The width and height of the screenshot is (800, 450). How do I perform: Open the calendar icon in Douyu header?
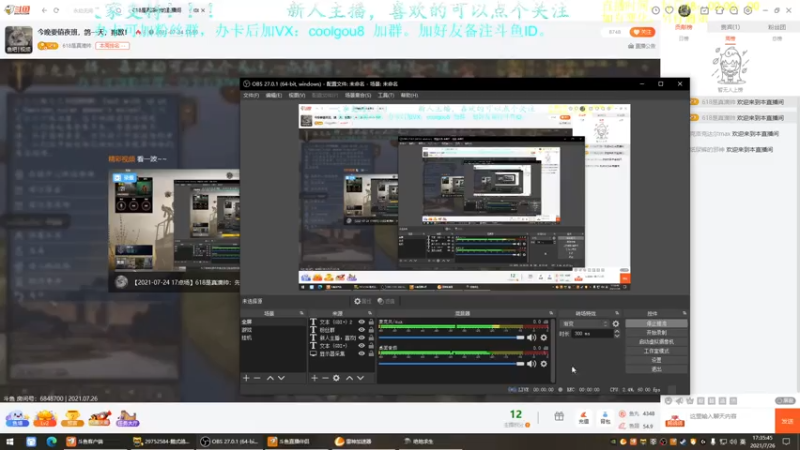pyautogui.click(x=705, y=10)
